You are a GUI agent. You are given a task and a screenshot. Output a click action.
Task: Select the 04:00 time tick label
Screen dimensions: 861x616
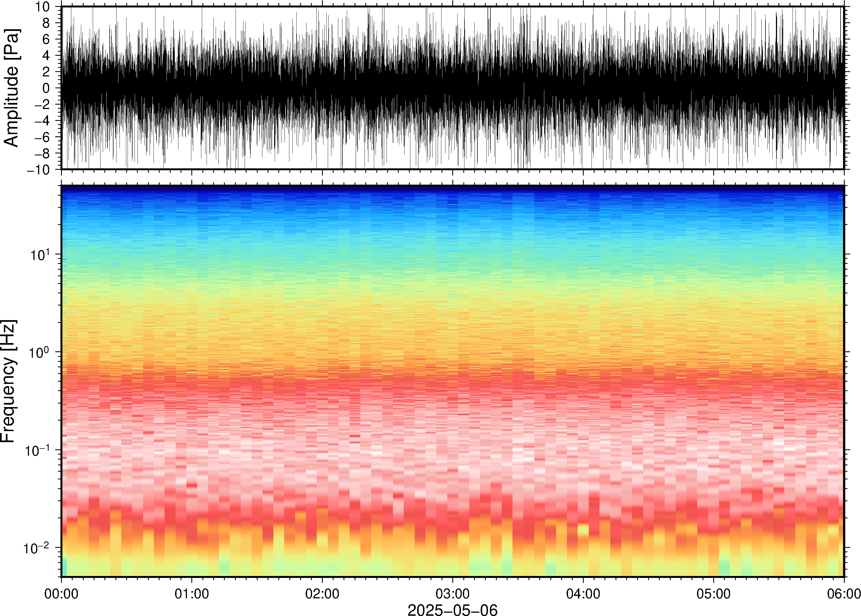coord(583,594)
